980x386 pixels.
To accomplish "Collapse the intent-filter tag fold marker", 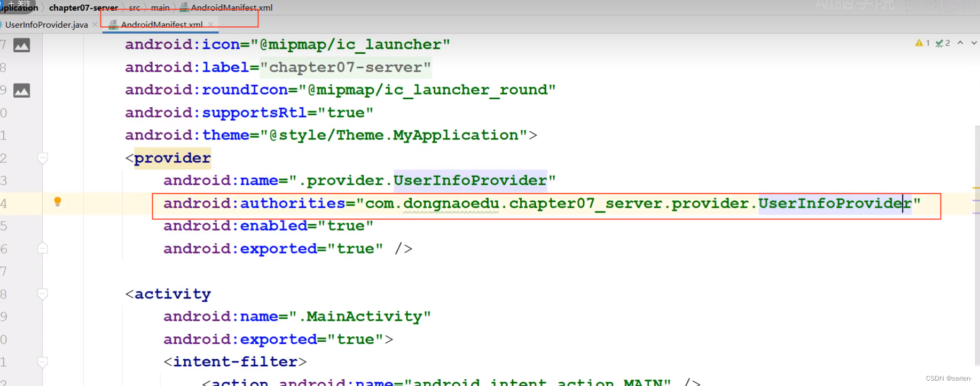I will [x=43, y=362].
